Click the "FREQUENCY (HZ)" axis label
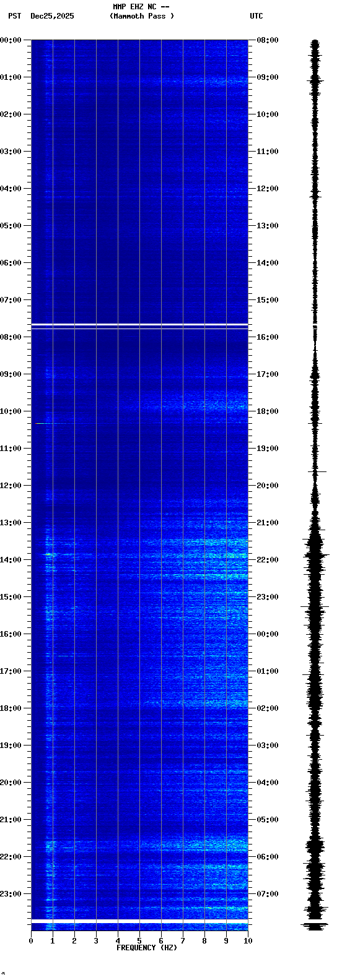The width and height of the screenshot is (342, 980). (x=147, y=948)
